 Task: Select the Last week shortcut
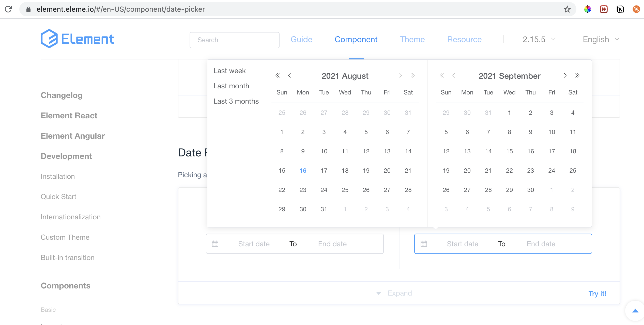[229, 71]
